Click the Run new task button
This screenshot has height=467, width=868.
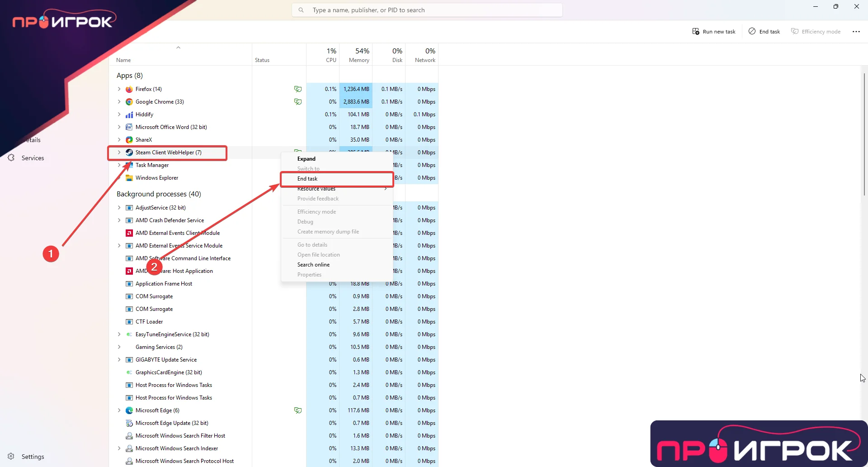pyautogui.click(x=714, y=31)
